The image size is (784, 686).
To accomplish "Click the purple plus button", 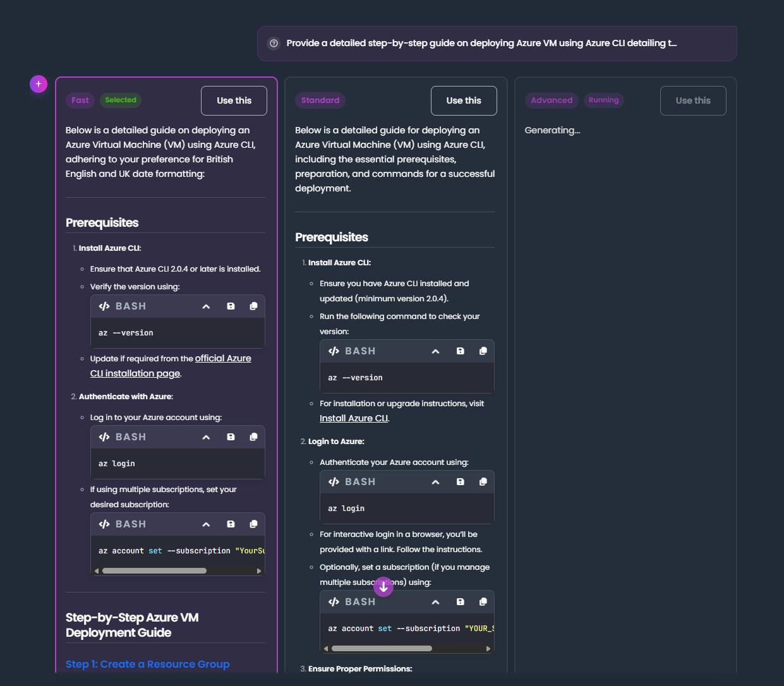I will 39,83.
